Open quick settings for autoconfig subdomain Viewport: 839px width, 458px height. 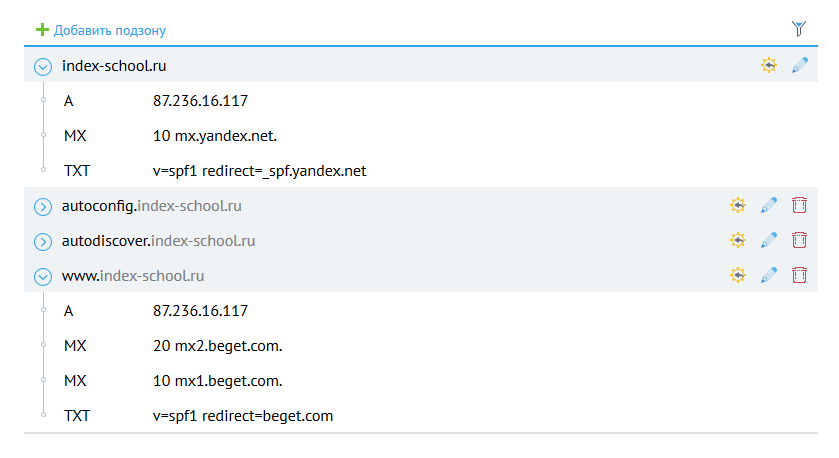(x=738, y=206)
